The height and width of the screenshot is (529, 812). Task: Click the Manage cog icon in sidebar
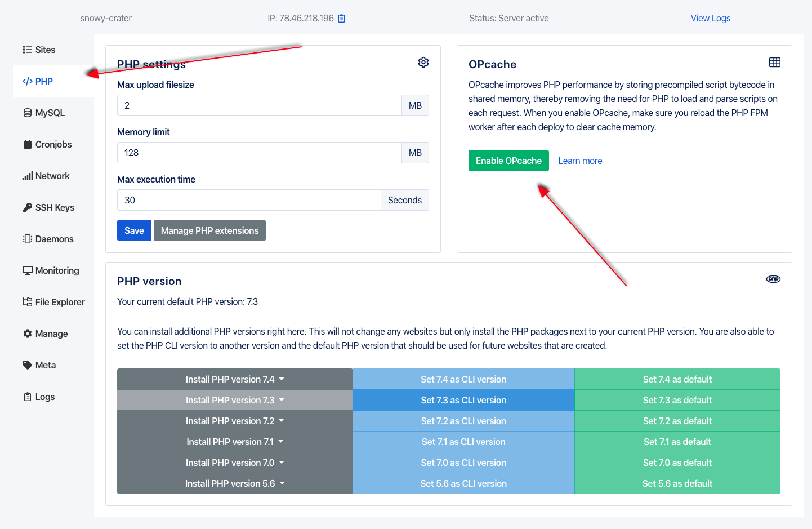[27, 334]
